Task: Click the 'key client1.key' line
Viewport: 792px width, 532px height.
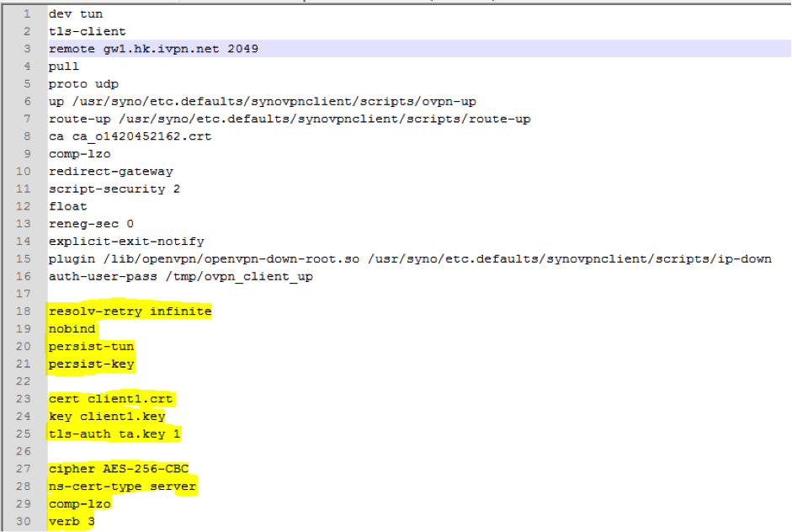Action: click(107, 417)
